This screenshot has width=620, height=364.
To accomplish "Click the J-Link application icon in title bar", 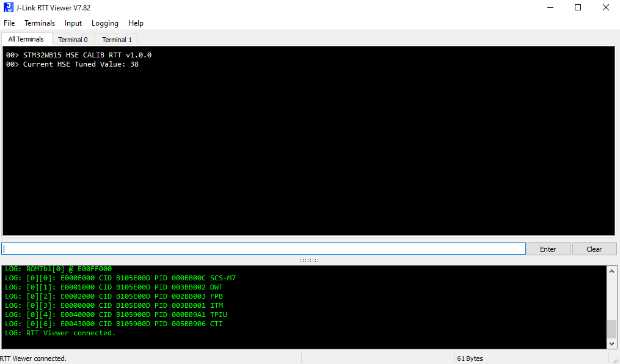I will [x=9, y=7].
